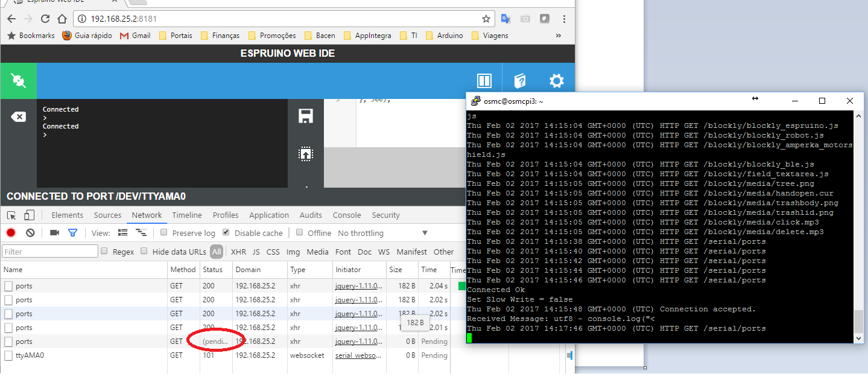Click the Img request type filter
Viewport: 868px width, 391px height.
point(293,252)
